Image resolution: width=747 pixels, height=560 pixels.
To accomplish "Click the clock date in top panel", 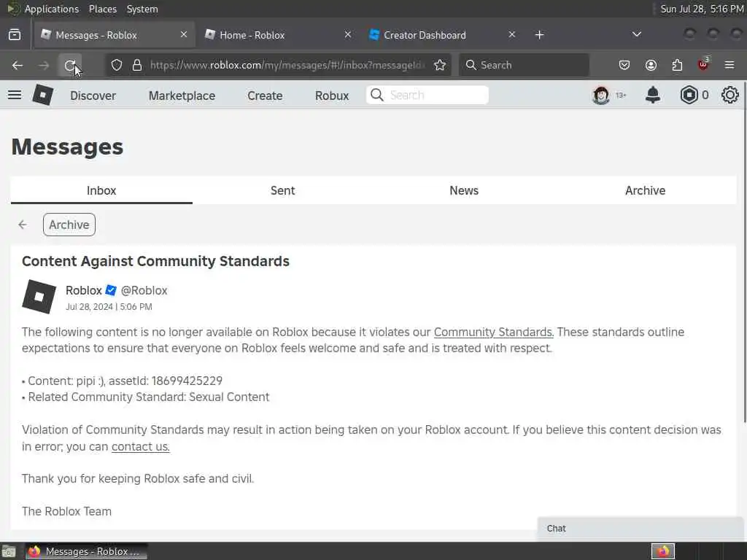I will coord(703,9).
